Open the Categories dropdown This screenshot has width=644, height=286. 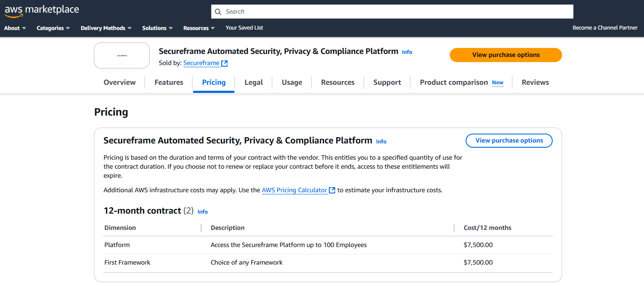click(x=53, y=28)
